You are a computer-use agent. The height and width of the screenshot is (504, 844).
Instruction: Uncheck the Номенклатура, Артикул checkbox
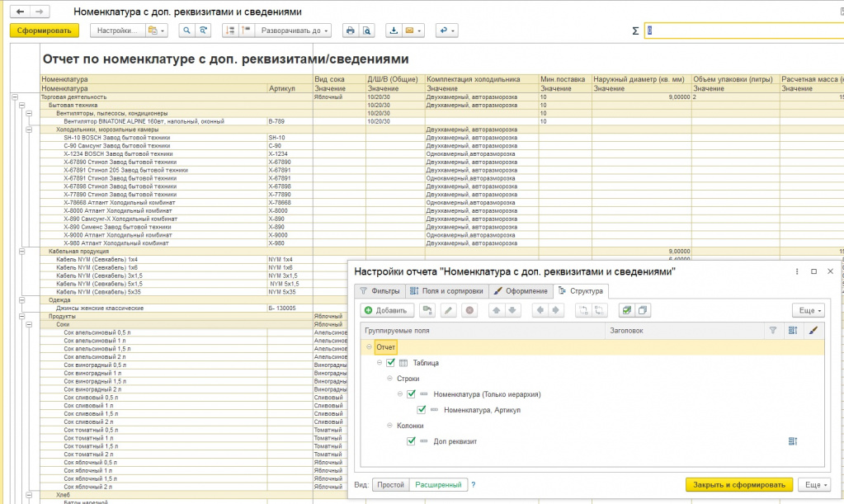422,410
